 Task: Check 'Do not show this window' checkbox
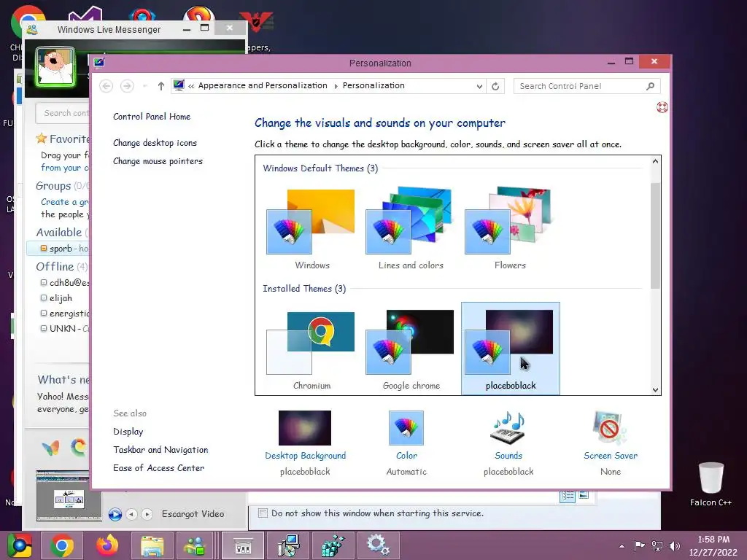click(263, 513)
